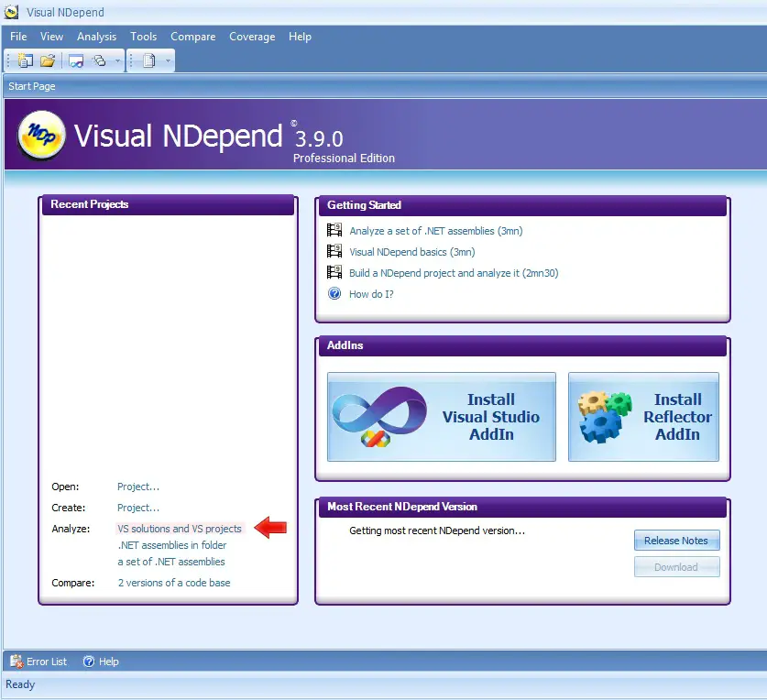
Task: Select the Start Page tab
Action: click(32, 86)
